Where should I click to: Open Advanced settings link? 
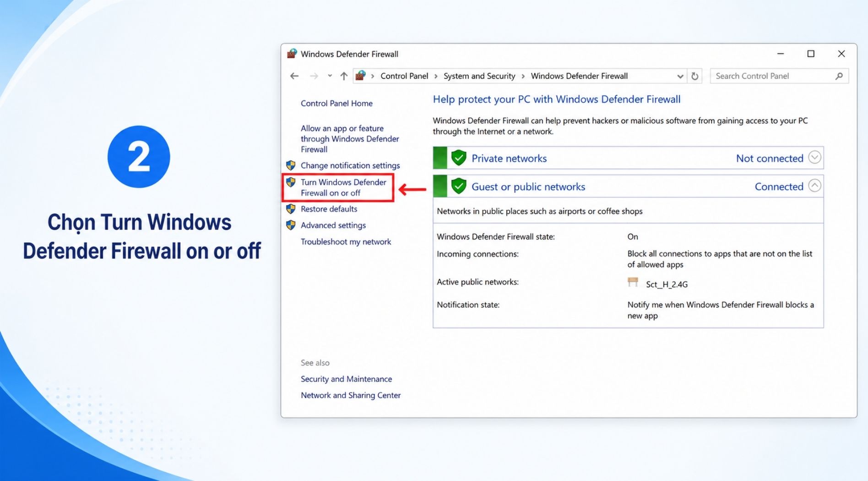pos(333,225)
